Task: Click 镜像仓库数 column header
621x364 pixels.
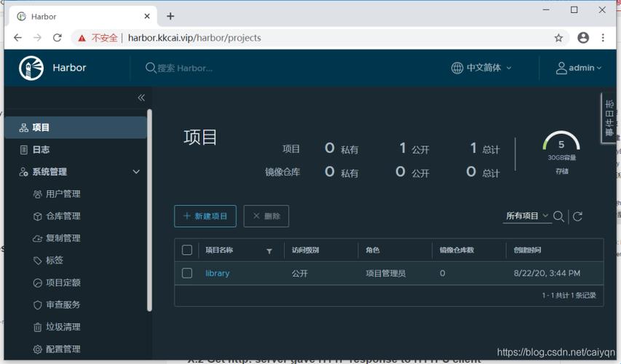Action: pos(456,250)
